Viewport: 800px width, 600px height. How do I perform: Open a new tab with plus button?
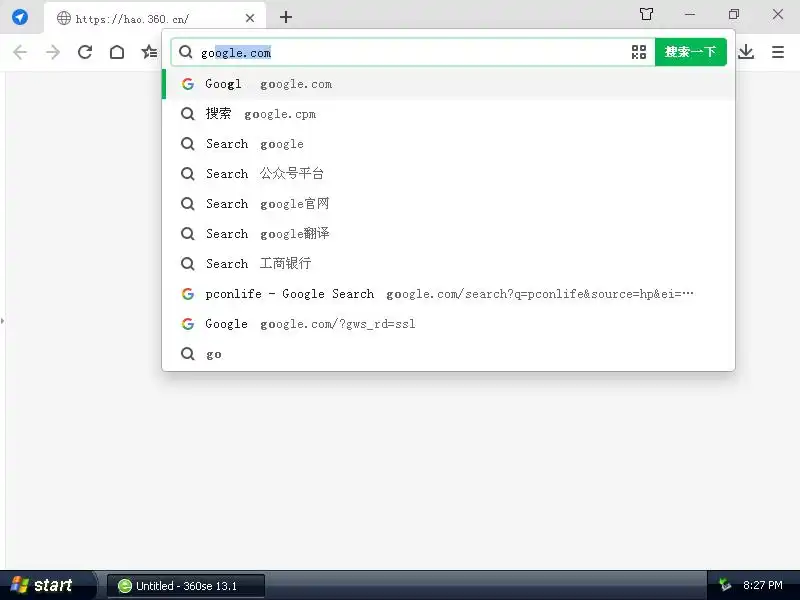pos(286,17)
